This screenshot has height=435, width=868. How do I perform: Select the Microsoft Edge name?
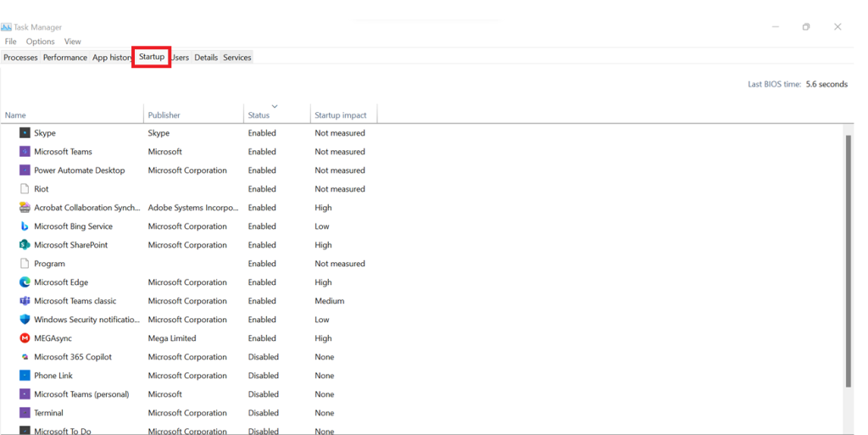[61, 282]
